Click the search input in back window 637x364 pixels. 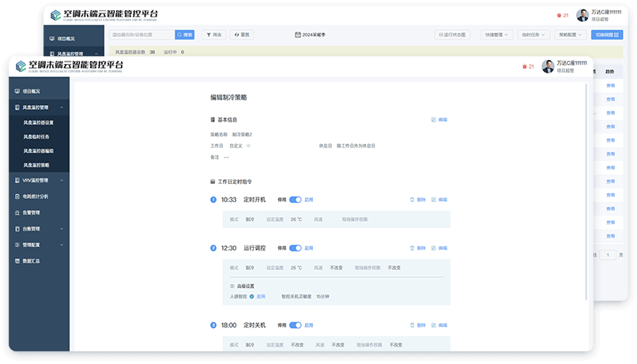point(142,35)
